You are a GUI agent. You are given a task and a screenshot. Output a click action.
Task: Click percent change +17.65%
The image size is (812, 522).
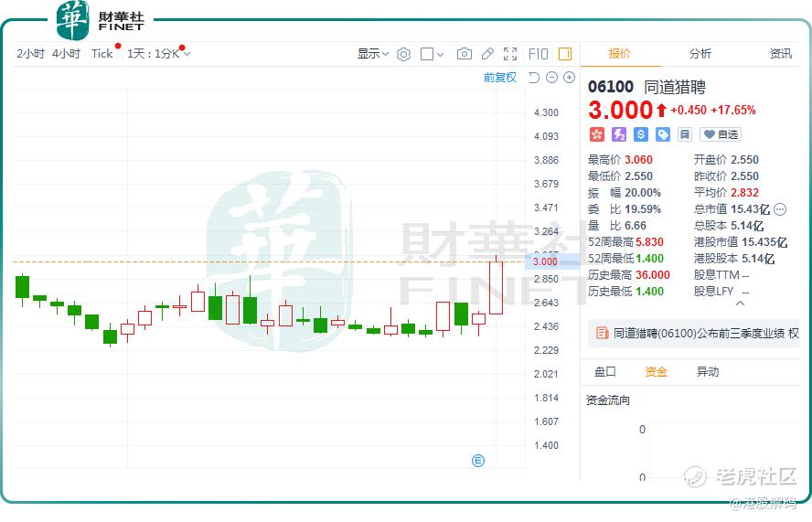(732, 111)
